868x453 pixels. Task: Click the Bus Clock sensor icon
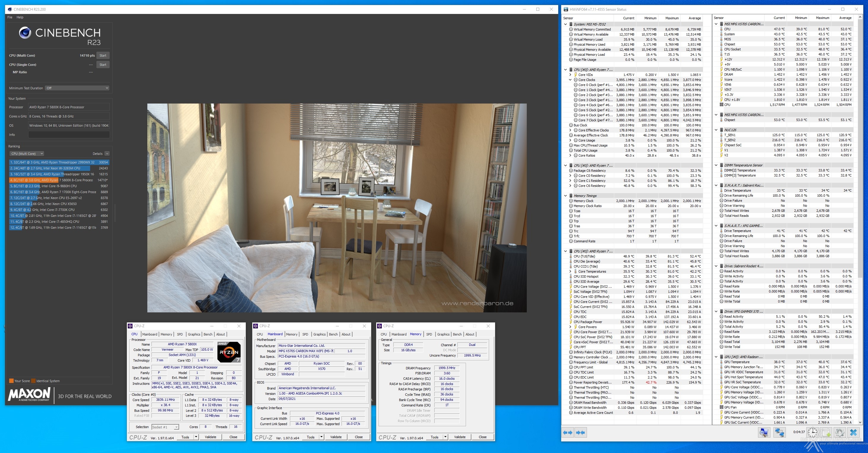571,125
